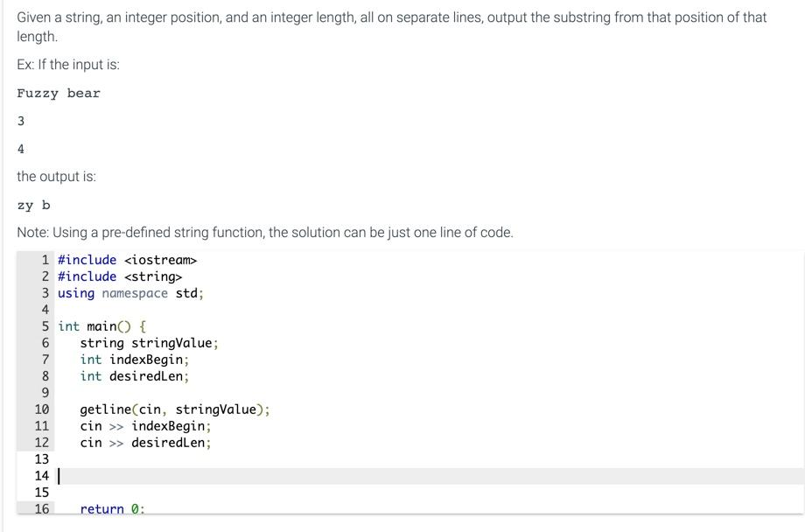Click the 'zy b' example output
This screenshot has height=532, width=805.
click(x=33, y=206)
